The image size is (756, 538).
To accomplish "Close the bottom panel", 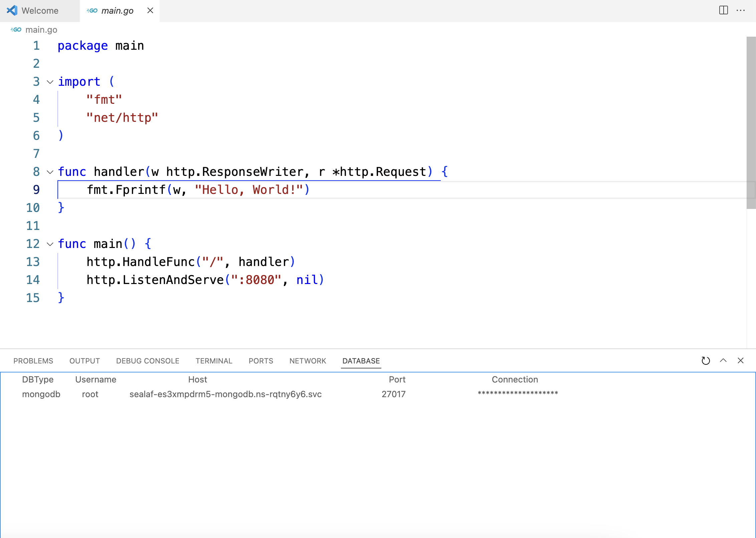I will coord(740,360).
